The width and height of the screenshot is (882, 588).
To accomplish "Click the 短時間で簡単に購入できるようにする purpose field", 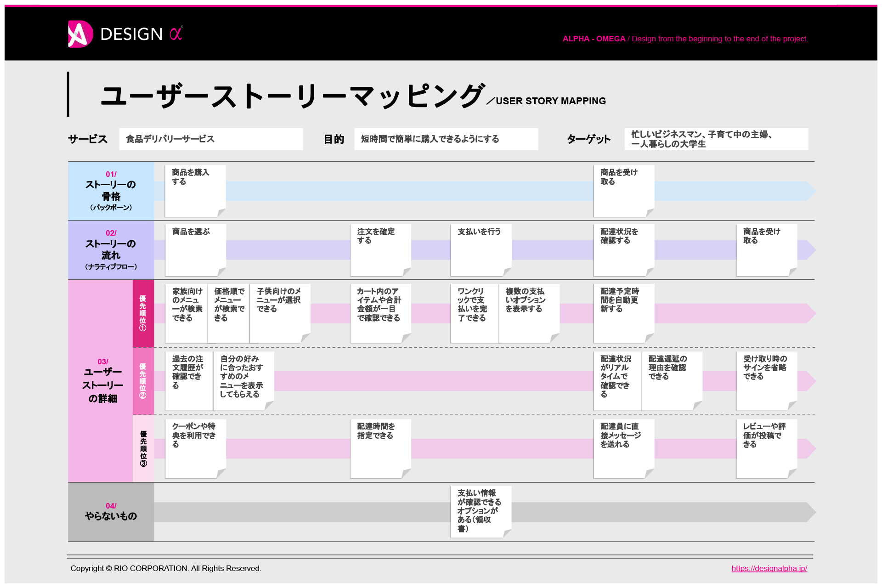I will tap(446, 139).
